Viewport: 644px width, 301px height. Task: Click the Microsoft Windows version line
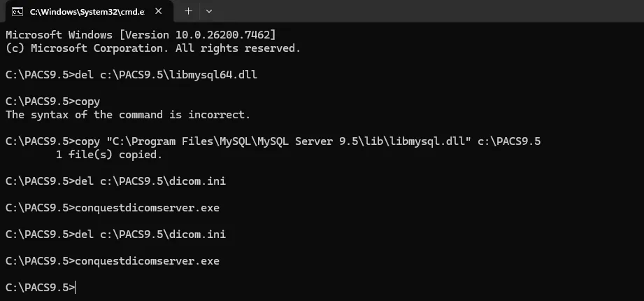pos(140,34)
